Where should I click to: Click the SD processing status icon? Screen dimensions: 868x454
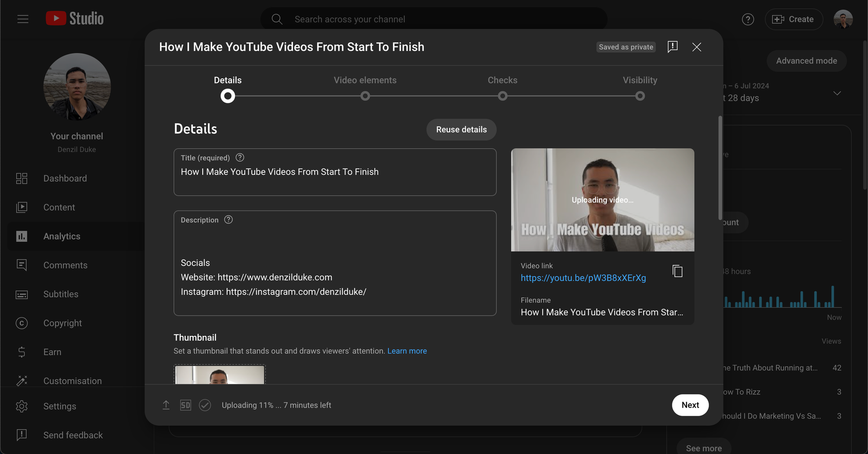pyautogui.click(x=185, y=405)
